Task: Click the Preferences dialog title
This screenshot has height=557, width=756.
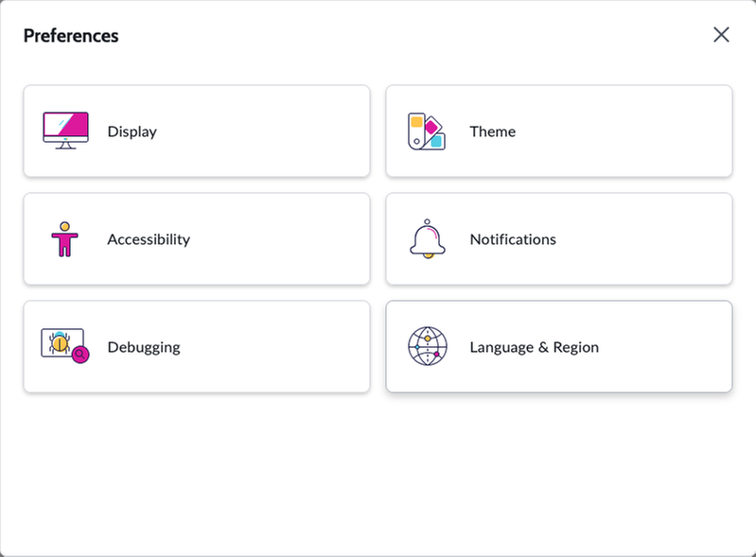Action: click(x=71, y=36)
